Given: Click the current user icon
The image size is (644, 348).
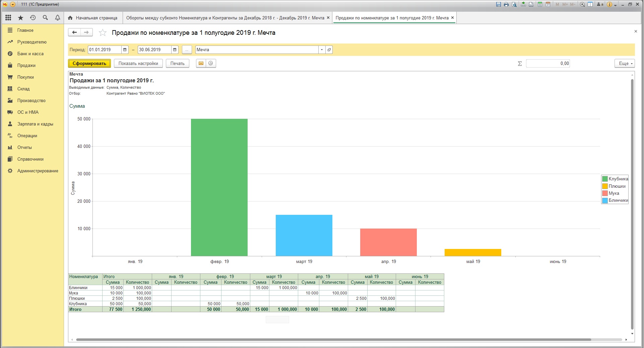Looking at the screenshot, I should [x=600, y=4].
